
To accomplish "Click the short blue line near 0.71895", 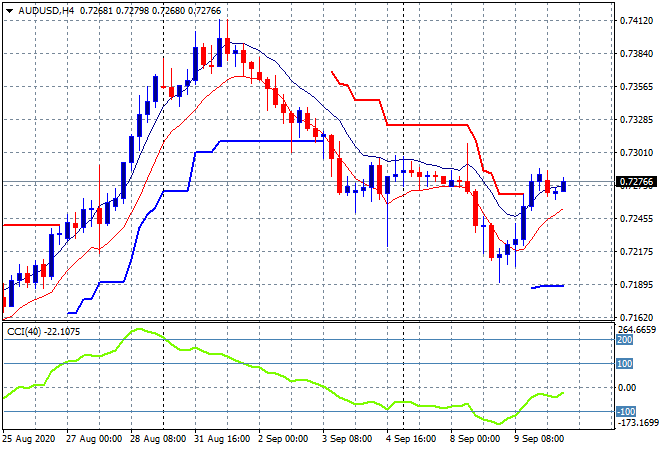I will [548, 286].
